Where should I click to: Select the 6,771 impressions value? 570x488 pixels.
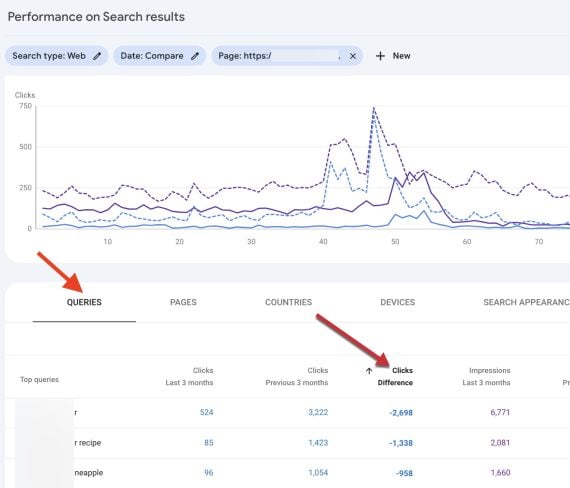pyautogui.click(x=500, y=412)
